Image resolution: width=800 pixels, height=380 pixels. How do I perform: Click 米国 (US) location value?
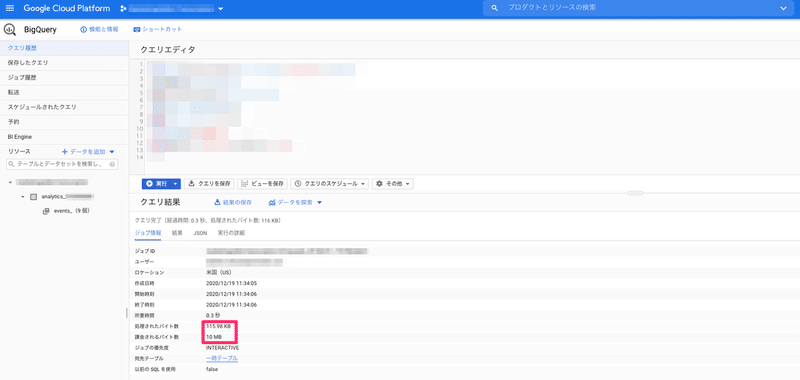coord(219,272)
